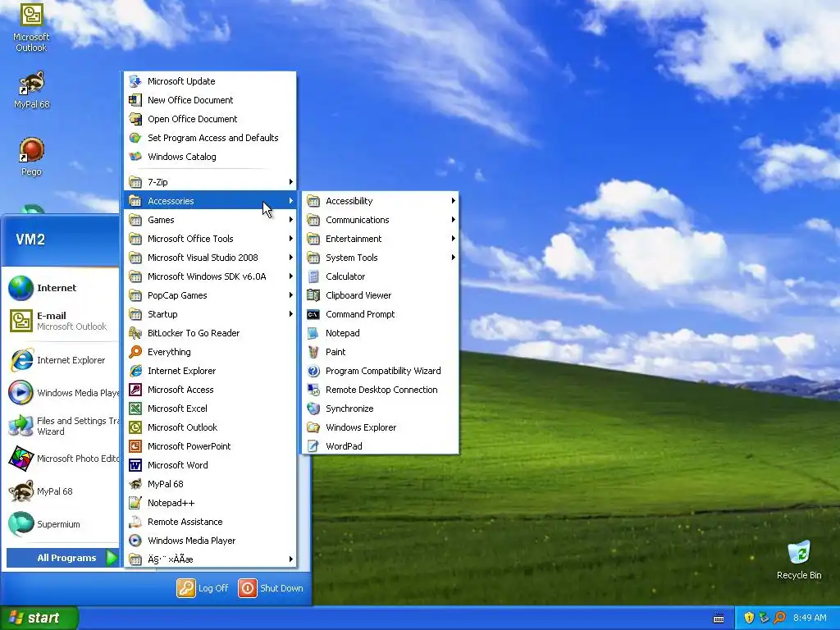This screenshot has width=840, height=630.
Task: Open Microsoft Update from programs list
Action: (x=210, y=81)
